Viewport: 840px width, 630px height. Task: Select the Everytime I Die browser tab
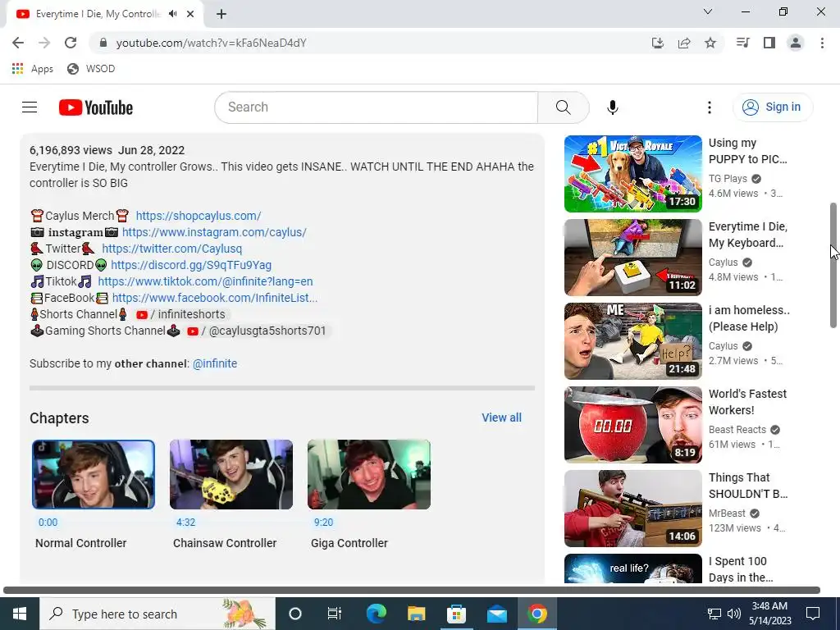[99, 14]
